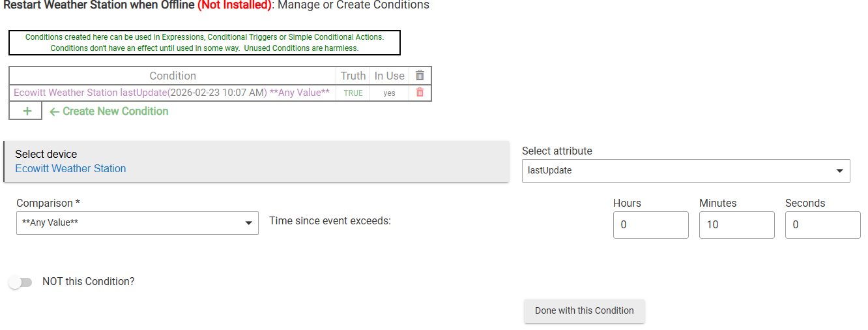Screen dimensions: 868x330
Task: Click the gray trash icon in table header
Action: tap(420, 76)
